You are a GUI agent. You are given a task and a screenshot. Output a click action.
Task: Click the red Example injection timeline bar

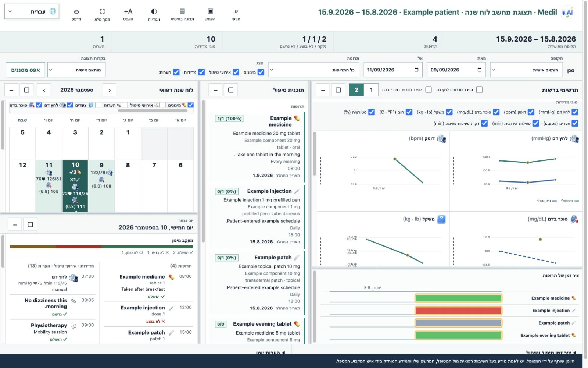pyautogui.click(x=458, y=311)
